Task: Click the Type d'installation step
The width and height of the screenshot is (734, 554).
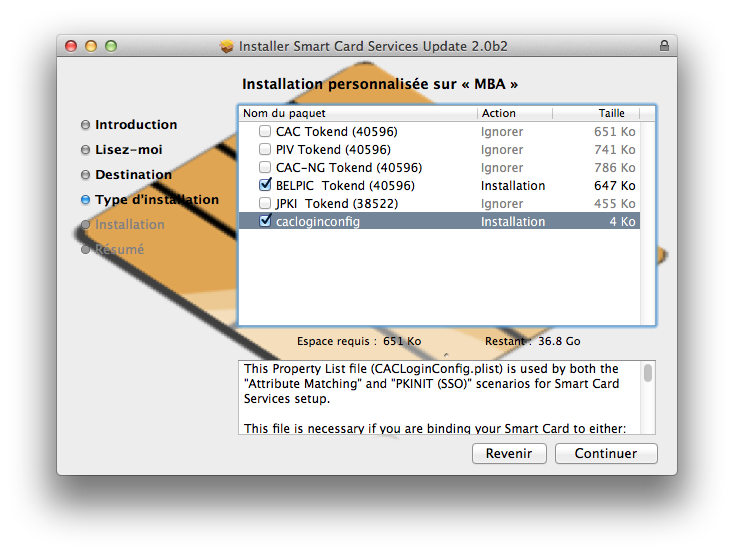Action: pos(156,200)
